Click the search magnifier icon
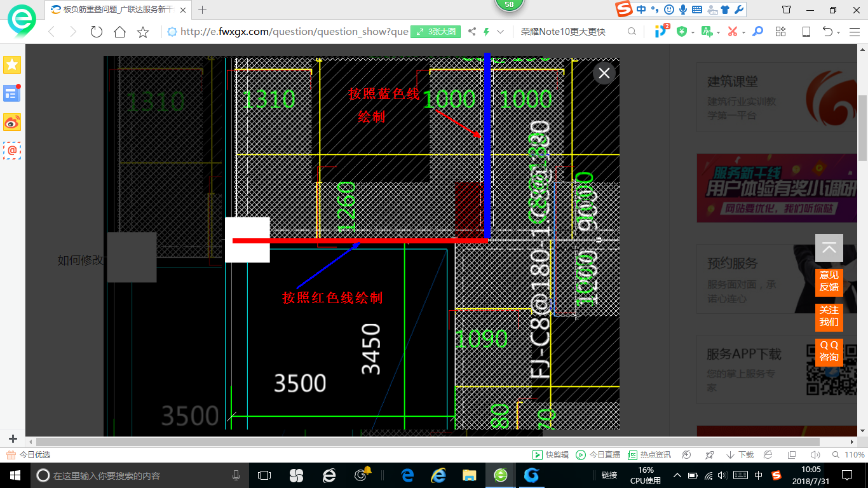868x488 pixels. 632,32
